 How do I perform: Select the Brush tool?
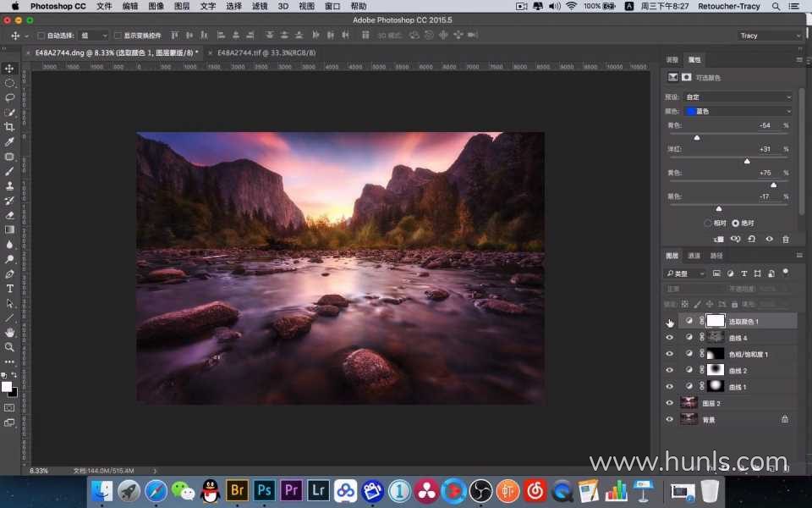point(9,171)
